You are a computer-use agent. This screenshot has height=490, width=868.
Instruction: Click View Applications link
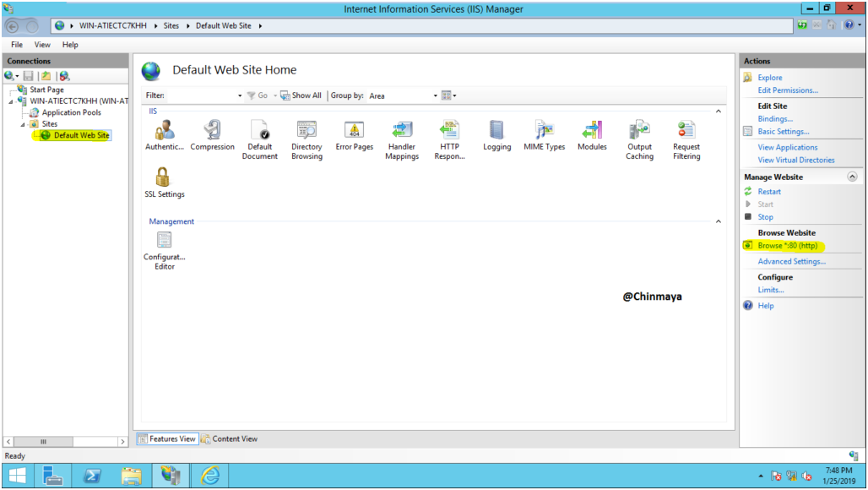click(787, 147)
